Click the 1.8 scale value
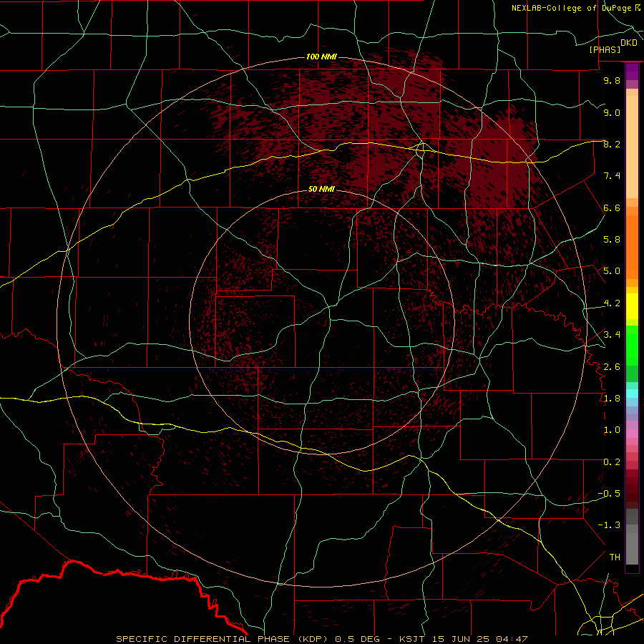Screen dimensions: 644x644 612,399
